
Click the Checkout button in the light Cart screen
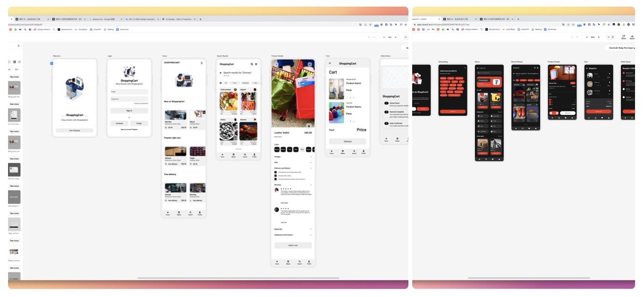347,141
